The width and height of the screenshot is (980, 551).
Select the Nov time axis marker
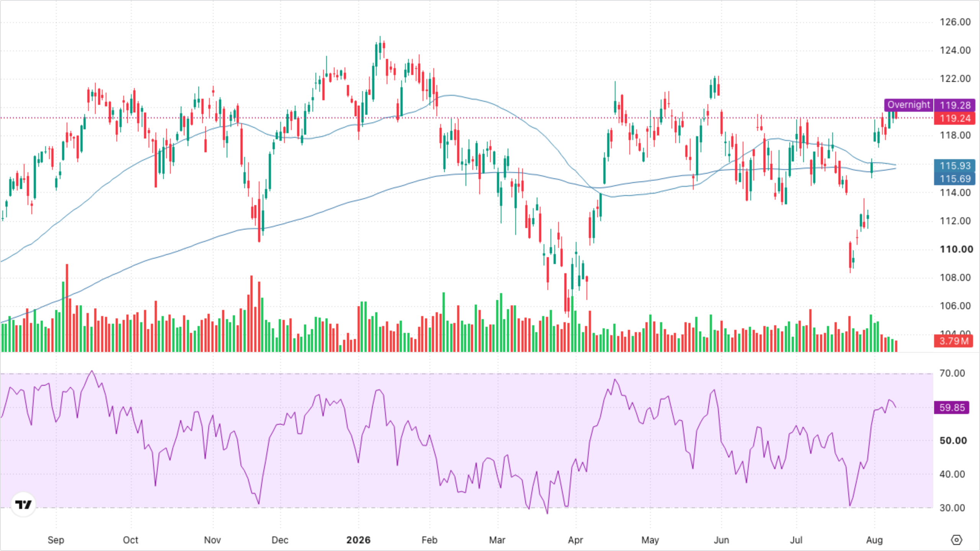click(212, 540)
